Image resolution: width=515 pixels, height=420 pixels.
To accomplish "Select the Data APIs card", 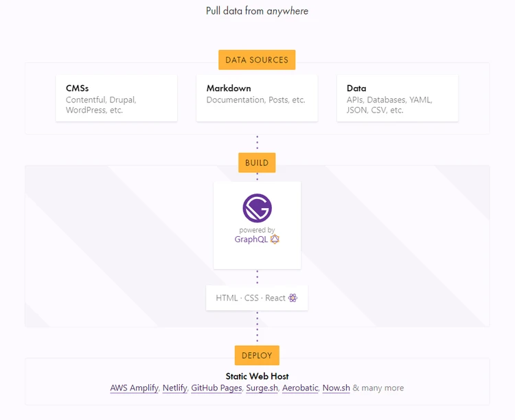I will pos(398,98).
